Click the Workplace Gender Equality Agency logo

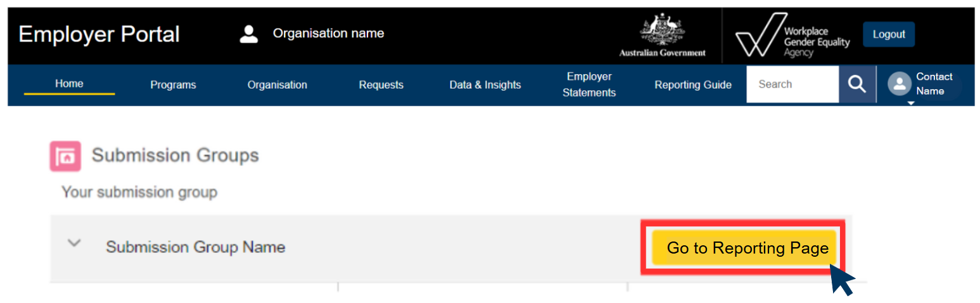pyautogui.click(x=792, y=36)
